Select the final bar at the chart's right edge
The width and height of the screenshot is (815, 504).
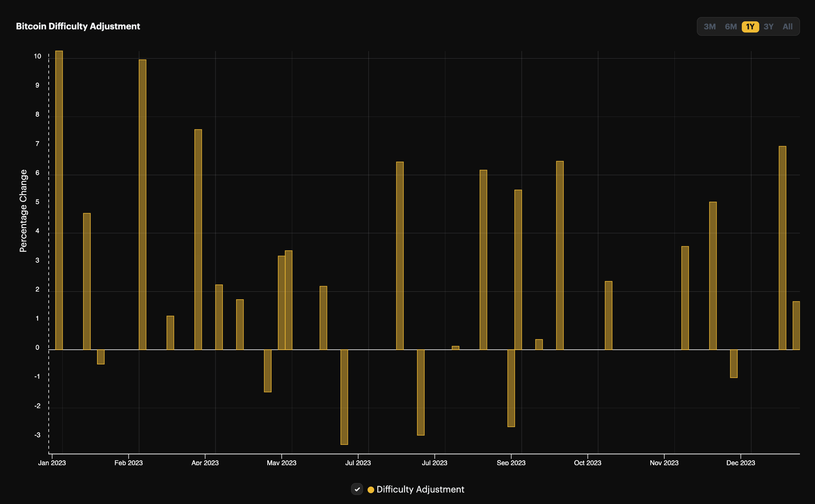point(796,326)
